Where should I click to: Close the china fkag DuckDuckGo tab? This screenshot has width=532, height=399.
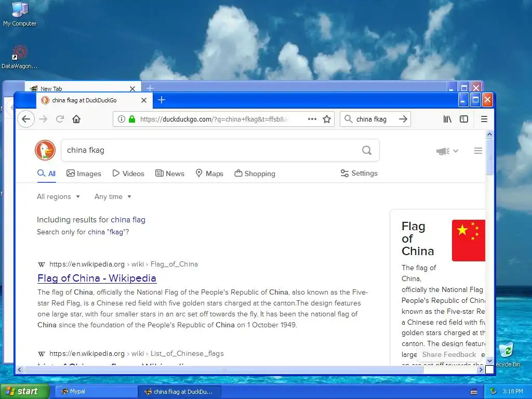[144, 100]
